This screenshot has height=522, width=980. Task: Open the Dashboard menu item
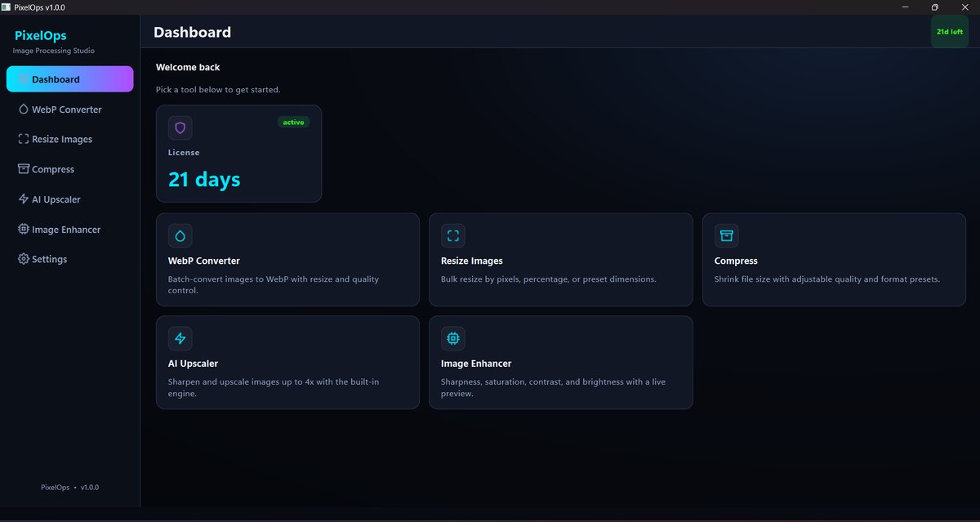tap(70, 79)
